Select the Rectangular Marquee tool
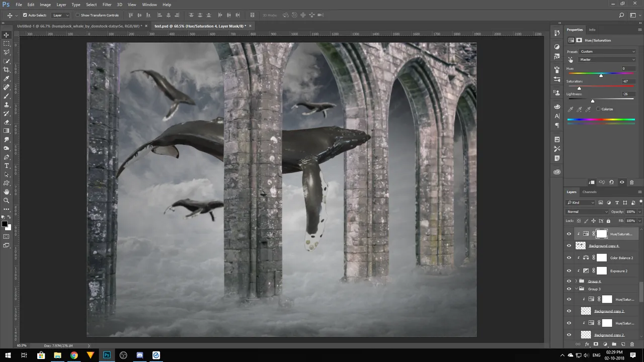 pos(7,44)
